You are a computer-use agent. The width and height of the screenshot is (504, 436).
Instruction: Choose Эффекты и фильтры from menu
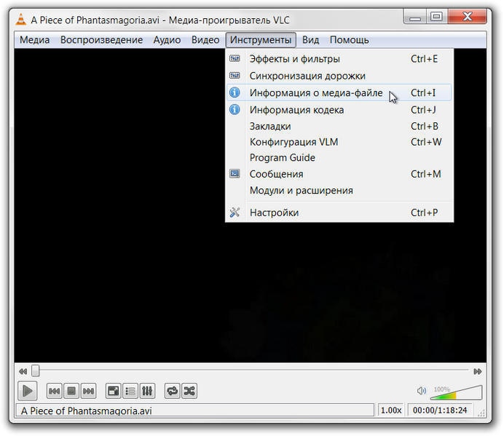(x=294, y=59)
